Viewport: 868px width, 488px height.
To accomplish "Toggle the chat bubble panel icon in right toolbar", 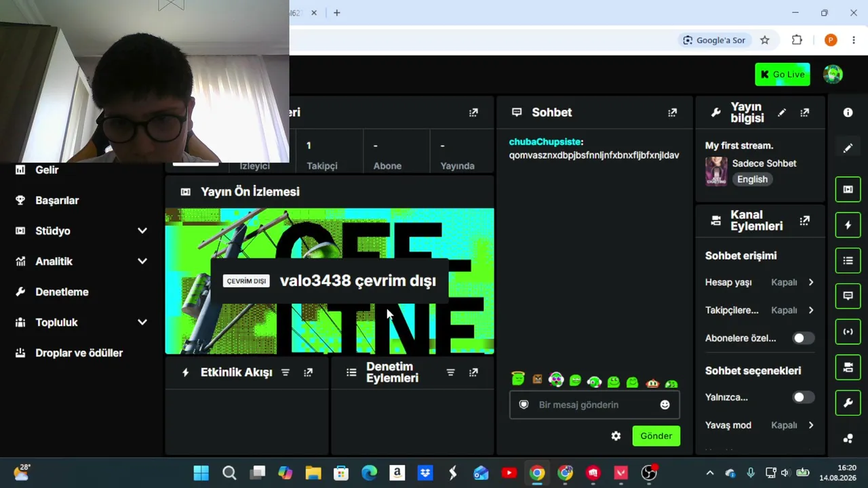I will (848, 296).
